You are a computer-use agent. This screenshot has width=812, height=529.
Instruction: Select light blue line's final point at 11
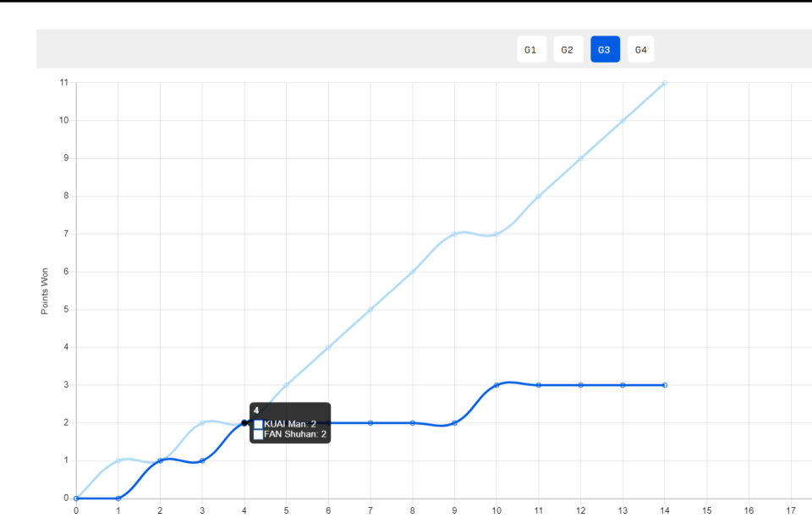(x=665, y=83)
